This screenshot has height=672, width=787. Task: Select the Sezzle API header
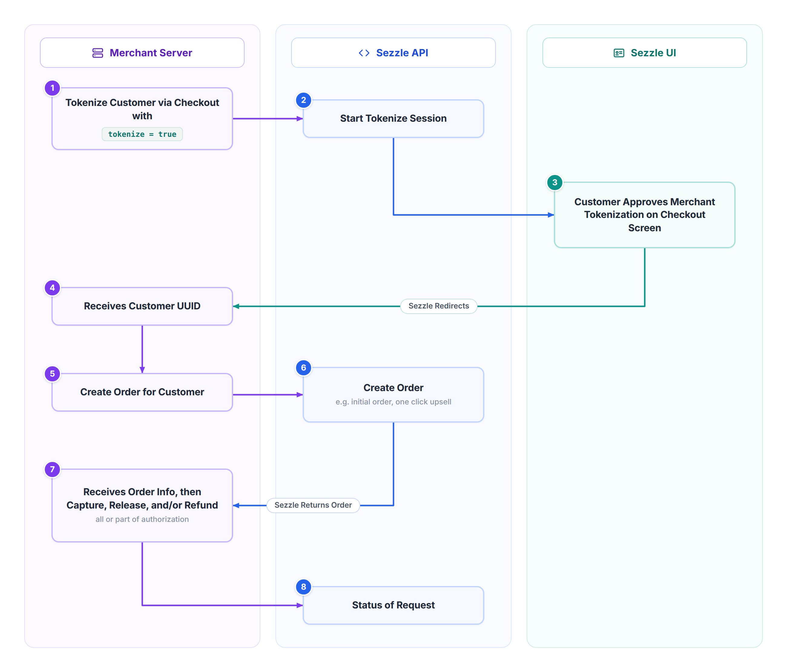(393, 53)
